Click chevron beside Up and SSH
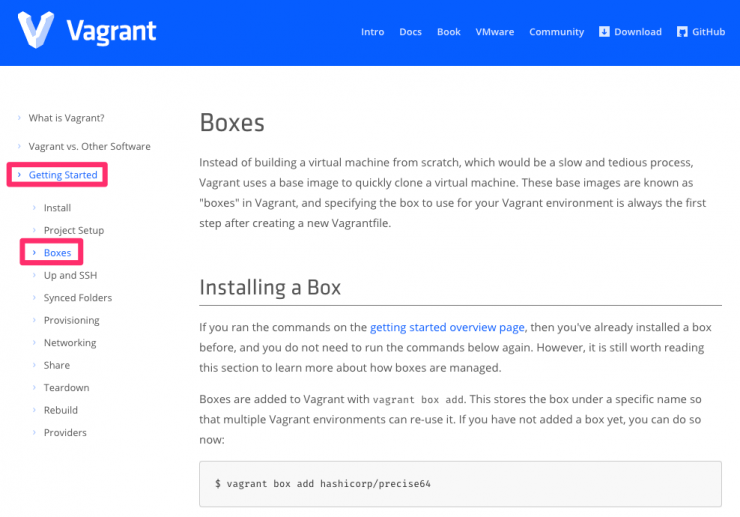This screenshot has height=517, width=740. coord(34,275)
